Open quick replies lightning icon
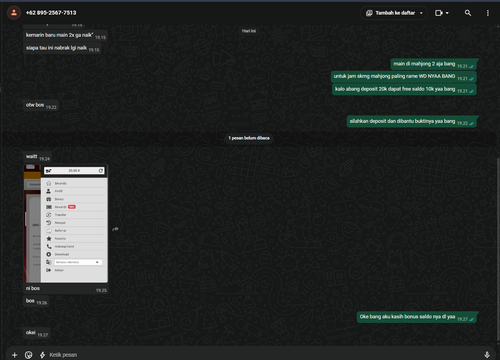 pyautogui.click(x=42, y=355)
